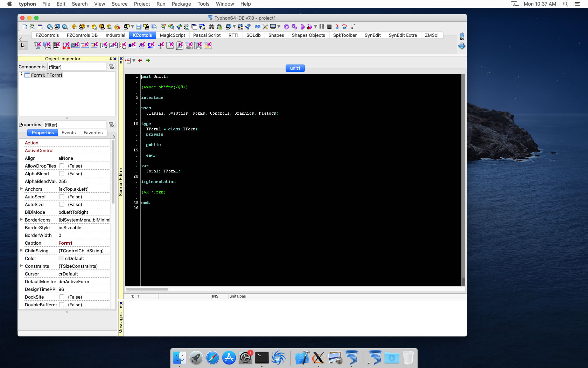Select Form1: TForm1 in component tree
Viewport: 588px width, 368px height.
47,75
